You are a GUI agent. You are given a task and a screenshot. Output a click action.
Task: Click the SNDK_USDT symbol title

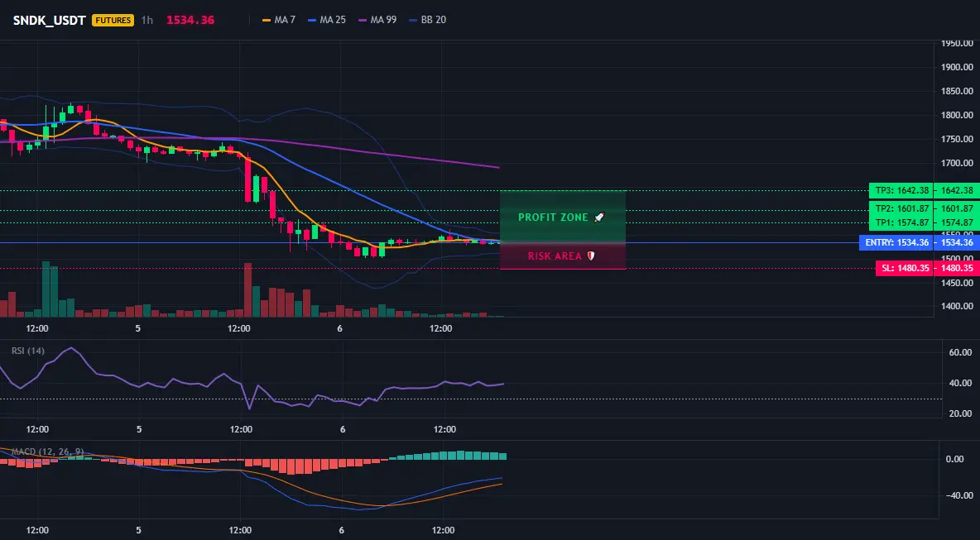click(x=50, y=20)
